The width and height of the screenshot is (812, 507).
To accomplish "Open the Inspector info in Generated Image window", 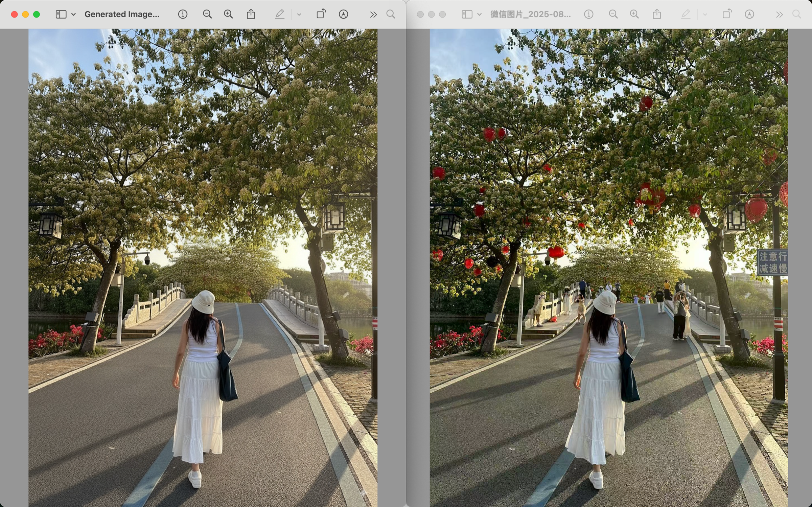I will 183,14.
